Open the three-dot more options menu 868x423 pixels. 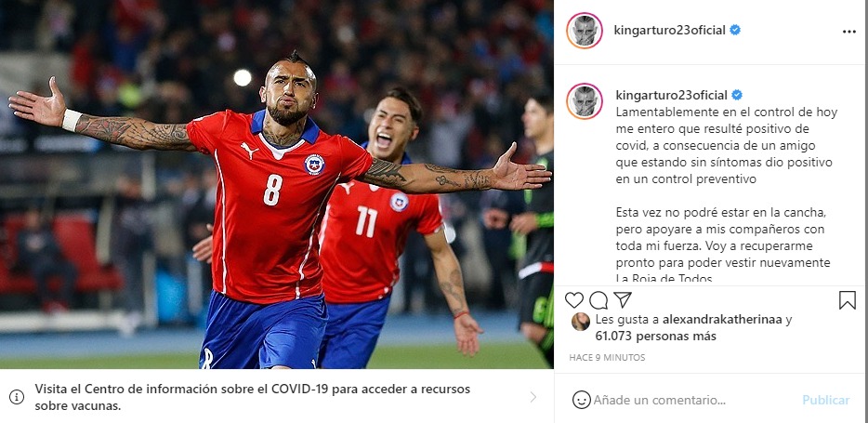[x=849, y=32]
